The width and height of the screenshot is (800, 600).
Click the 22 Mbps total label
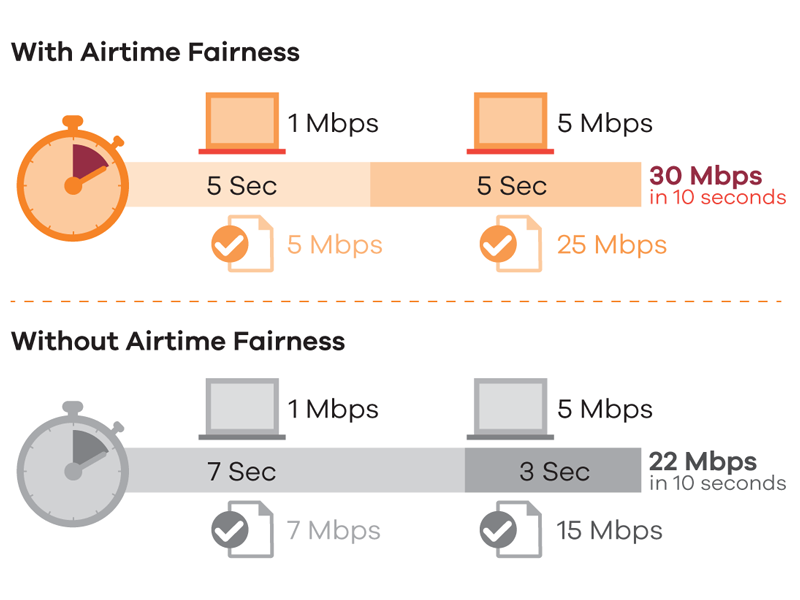click(x=703, y=462)
